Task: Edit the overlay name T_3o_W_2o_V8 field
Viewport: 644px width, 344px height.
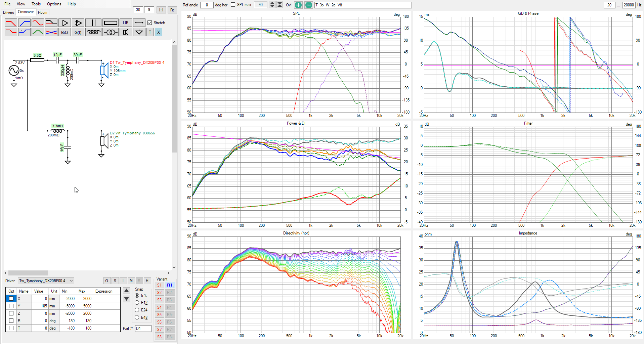Action: pyautogui.click(x=363, y=5)
